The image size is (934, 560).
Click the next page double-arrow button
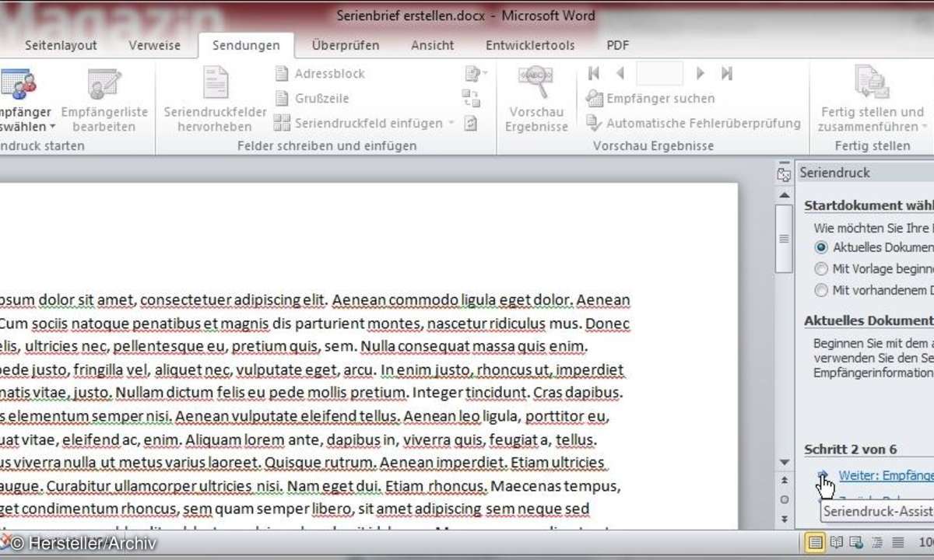pyautogui.click(x=784, y=518)
